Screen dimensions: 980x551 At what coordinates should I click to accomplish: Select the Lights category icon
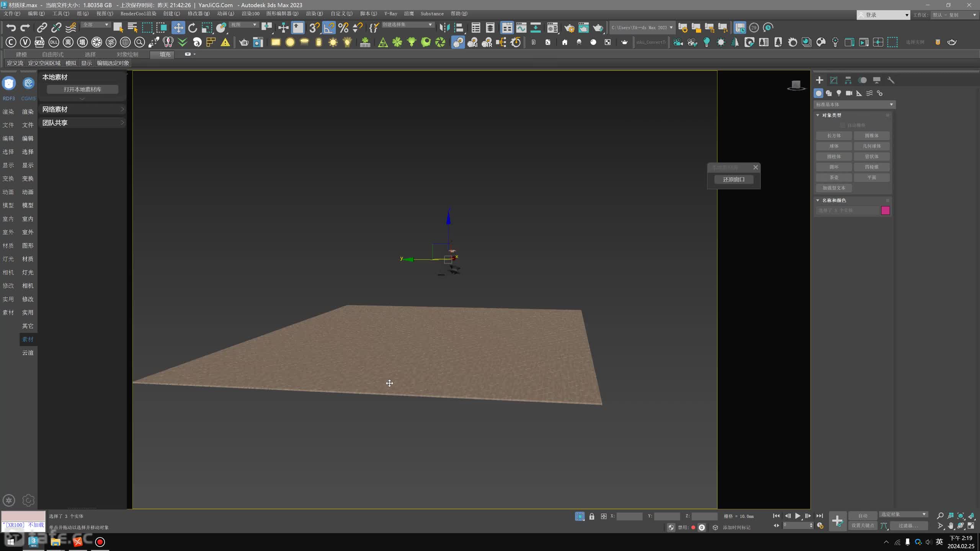point(839,93)
